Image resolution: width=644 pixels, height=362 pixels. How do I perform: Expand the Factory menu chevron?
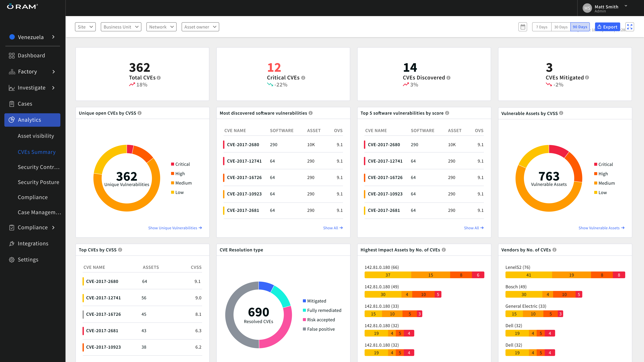pyautogui.click(x=53, y=72)
